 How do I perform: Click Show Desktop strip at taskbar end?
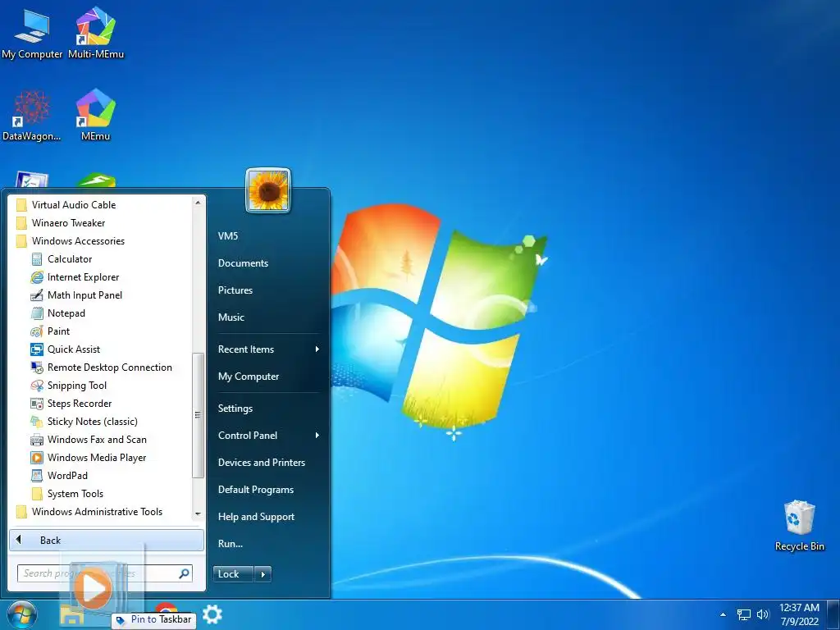coord(834,614)
